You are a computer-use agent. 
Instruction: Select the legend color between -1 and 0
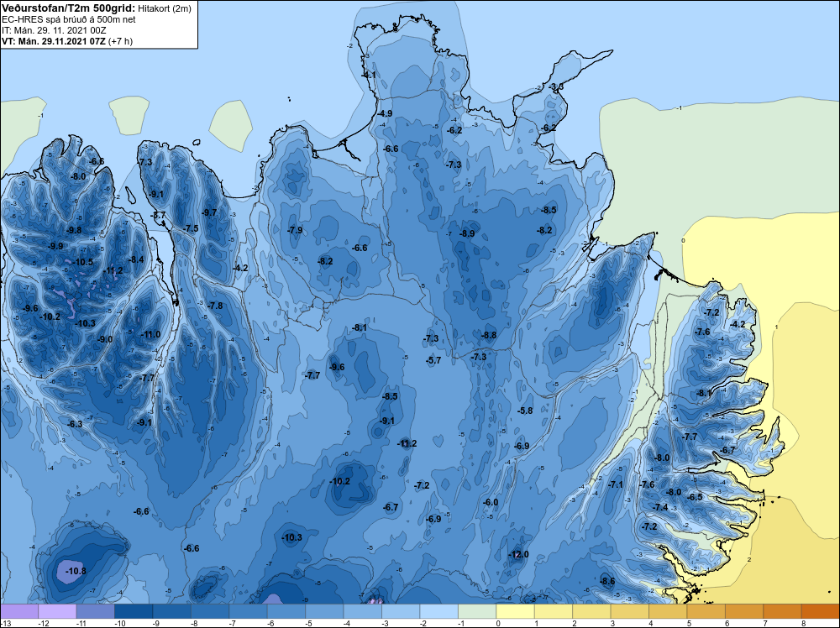[x=477, y=611]
